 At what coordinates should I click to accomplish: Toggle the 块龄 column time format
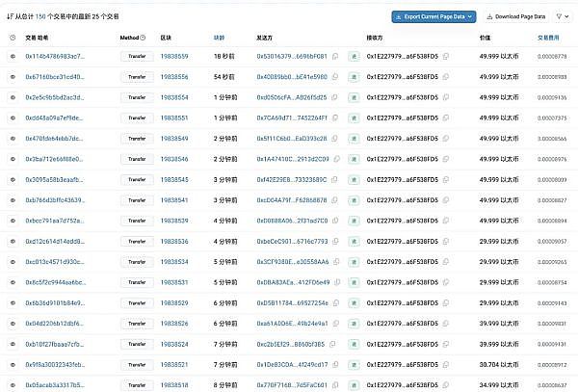tap(219, 37)
